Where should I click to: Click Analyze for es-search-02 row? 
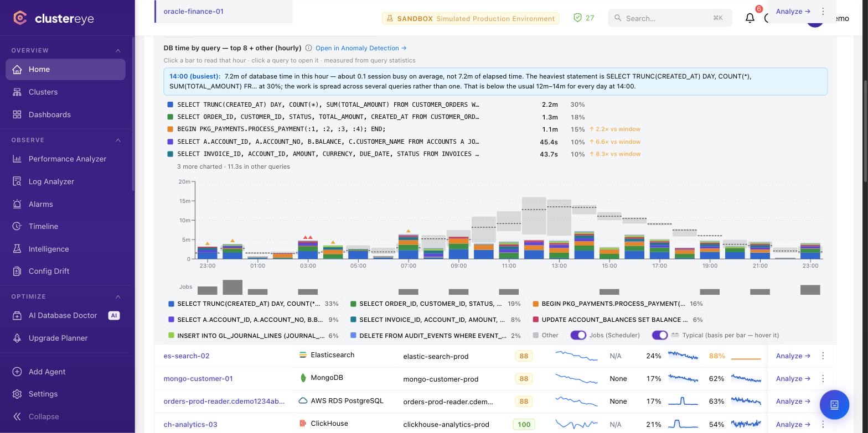point(793,356)
